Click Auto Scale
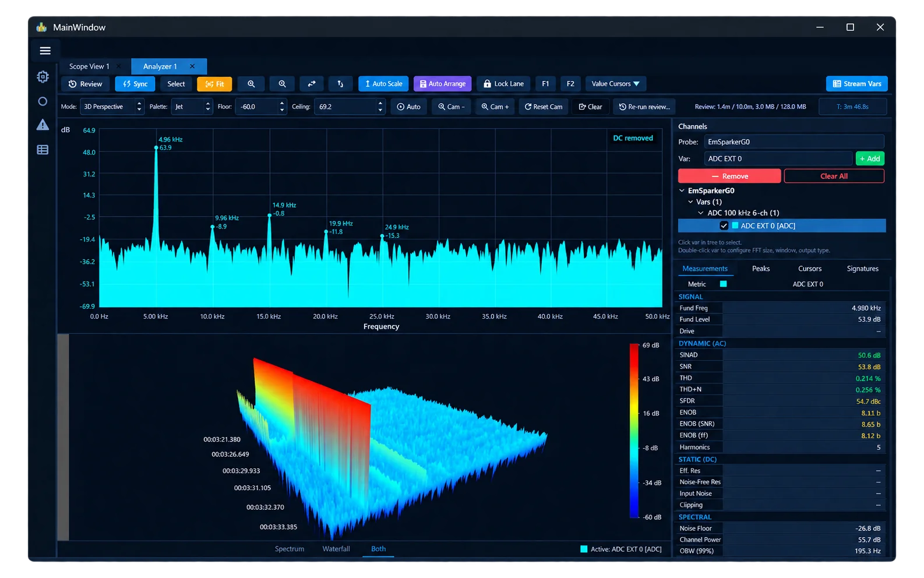 [x=383, y=84]
